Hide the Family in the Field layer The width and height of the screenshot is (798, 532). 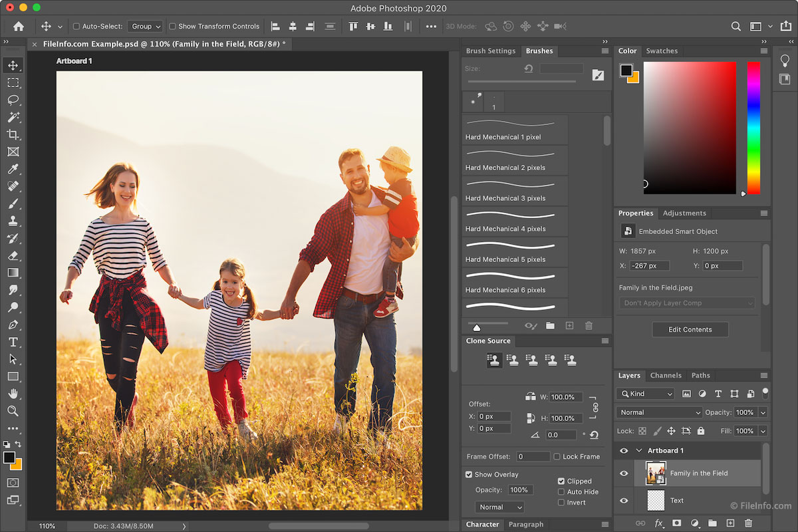coord(623,473)
